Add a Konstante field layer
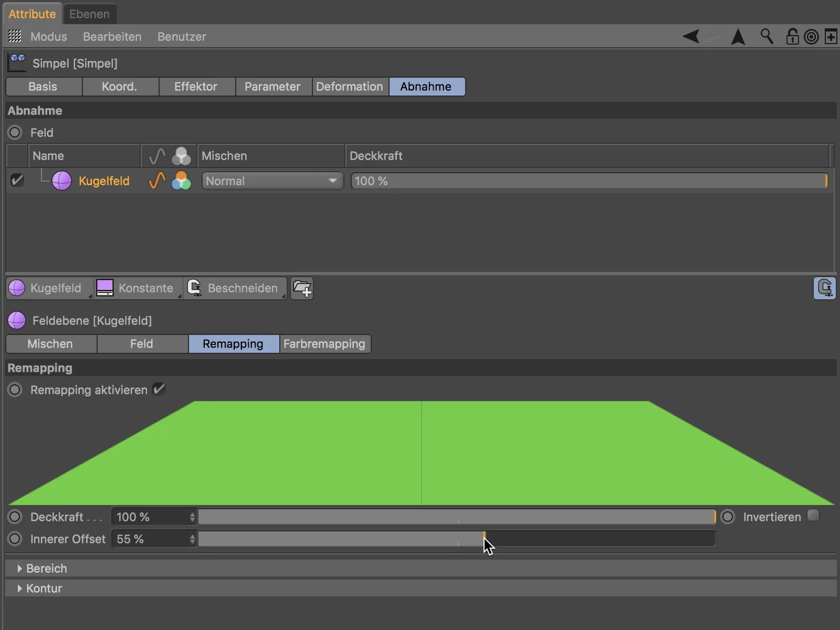The image size is (840, 630). 139,288
